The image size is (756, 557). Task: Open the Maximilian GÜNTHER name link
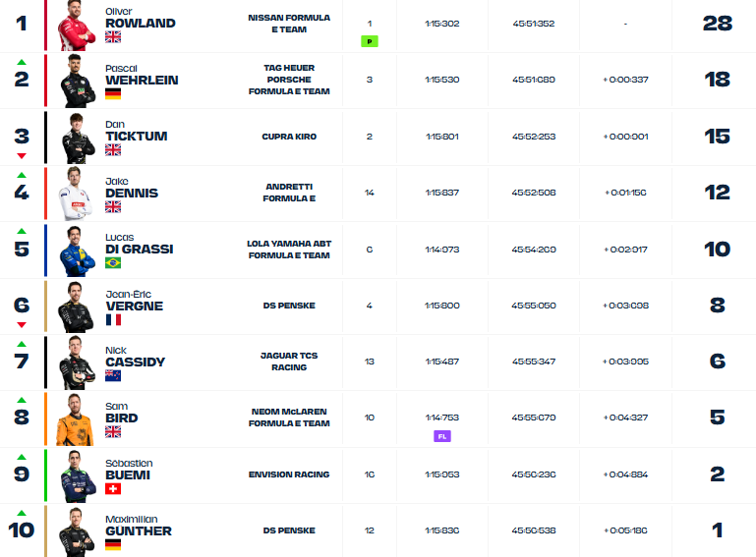click(139, 527)
